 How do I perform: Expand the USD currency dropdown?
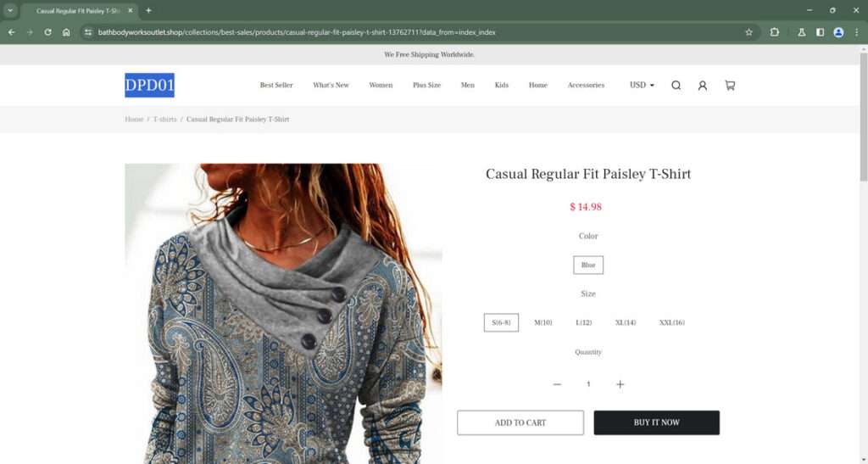point(642,86)
